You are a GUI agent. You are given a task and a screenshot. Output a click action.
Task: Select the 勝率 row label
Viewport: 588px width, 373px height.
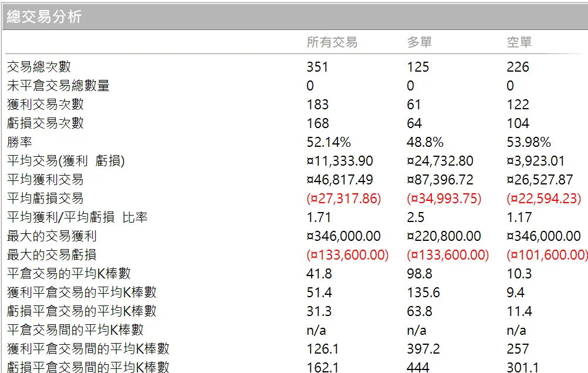[20, 142]
